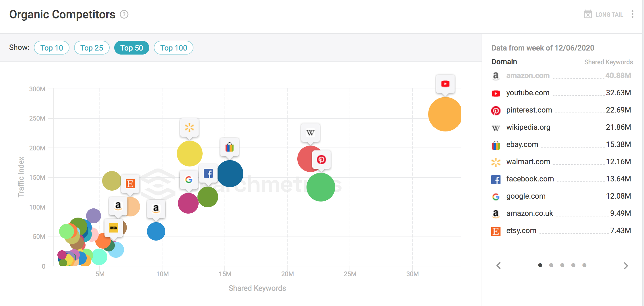
Task: Select the Amazon marker above blue bubble
Action: coord(156,209)
